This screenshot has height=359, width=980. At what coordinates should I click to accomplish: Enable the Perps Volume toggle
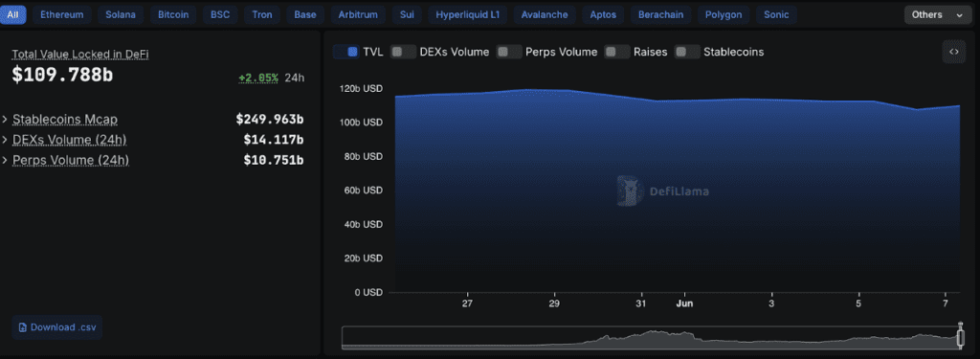tap(509, 52)
